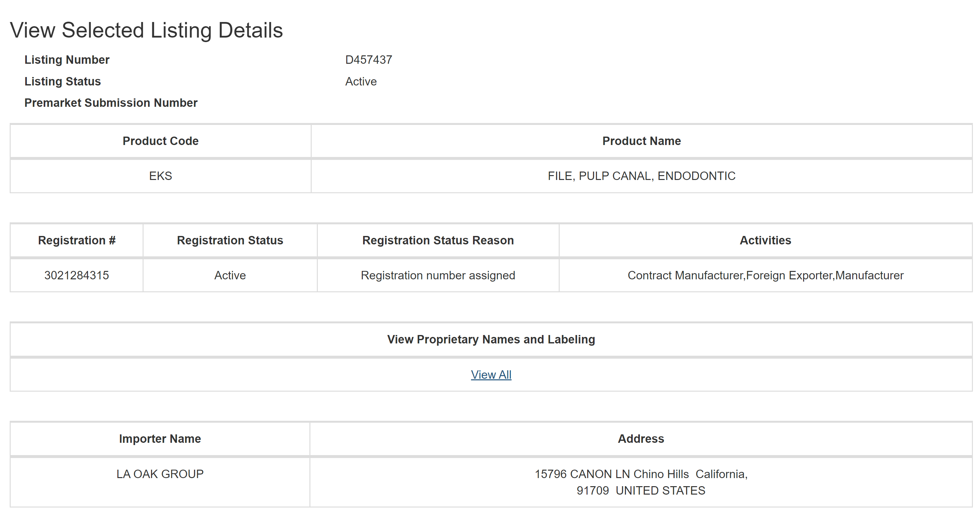Image resolution: width=980 pixels, height=514 pixels.
Task: Open the View All labeling link
Action: pos(491,374)
